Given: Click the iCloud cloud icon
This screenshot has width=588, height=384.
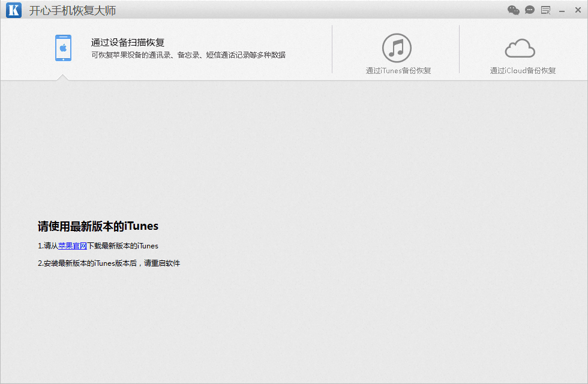Looking at the screenshot, I should coord(521,48).
